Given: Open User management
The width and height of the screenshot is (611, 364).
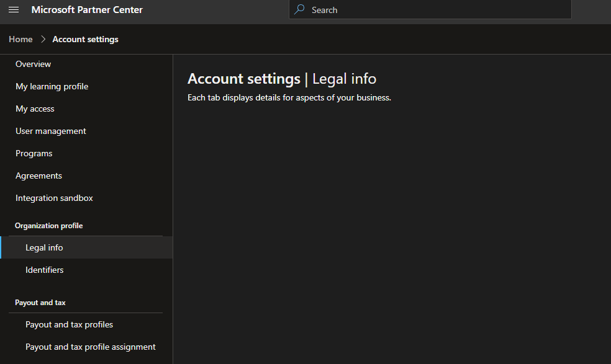Looking at the screenshot, I should pyautogui.click(x=50, y=131).
